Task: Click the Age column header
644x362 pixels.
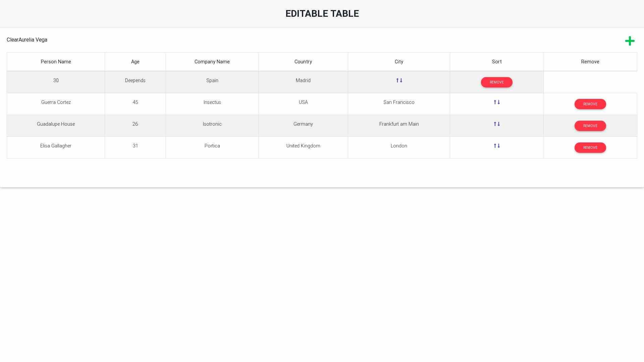Action: pyautogui.click(x=135, y=62)
